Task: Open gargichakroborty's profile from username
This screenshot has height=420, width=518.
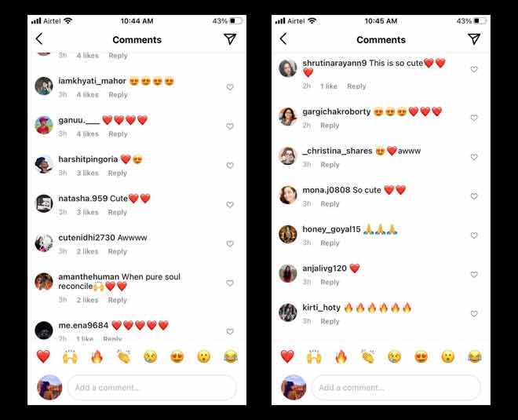Action: pyautogui.click(x=336, y=111)
